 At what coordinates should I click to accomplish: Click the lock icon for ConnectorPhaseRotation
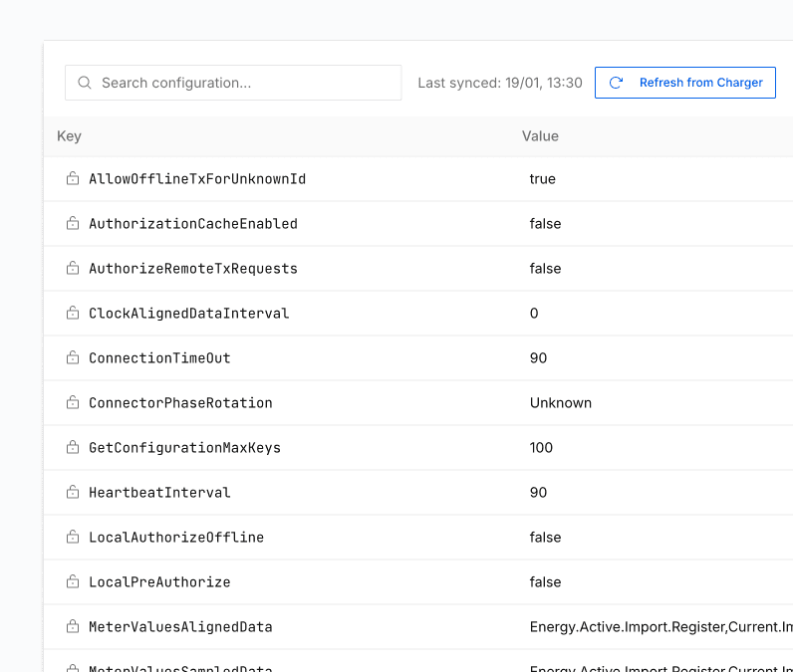[x=73, y=402]
